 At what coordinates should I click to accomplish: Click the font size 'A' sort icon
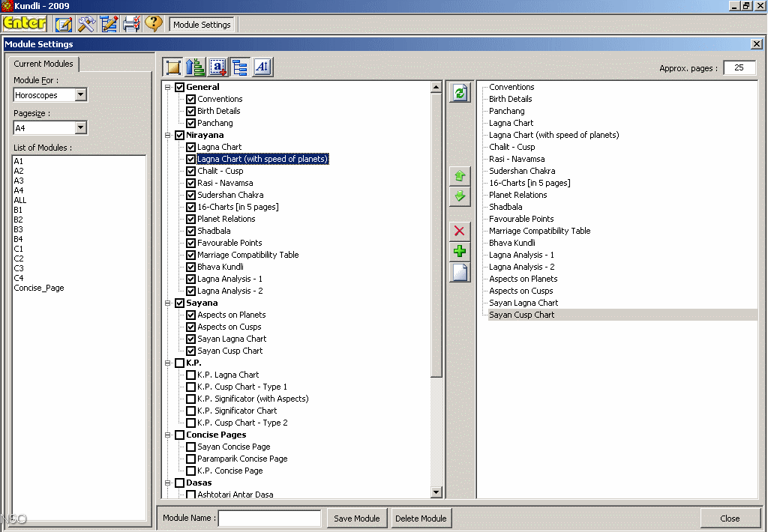[x=262, y=67]
